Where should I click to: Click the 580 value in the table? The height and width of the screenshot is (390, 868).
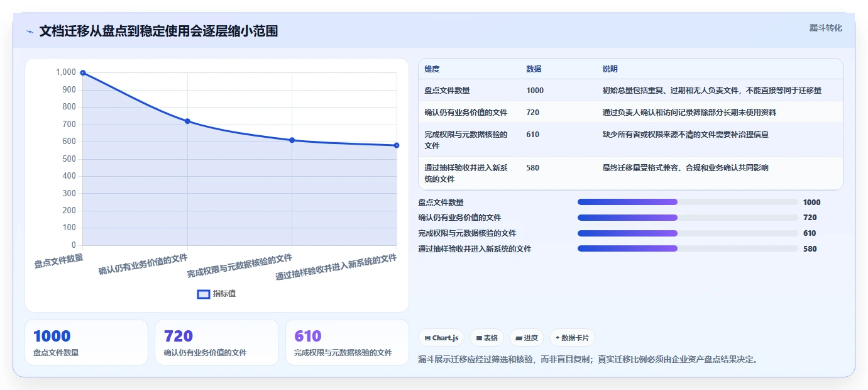click(533, 168)
